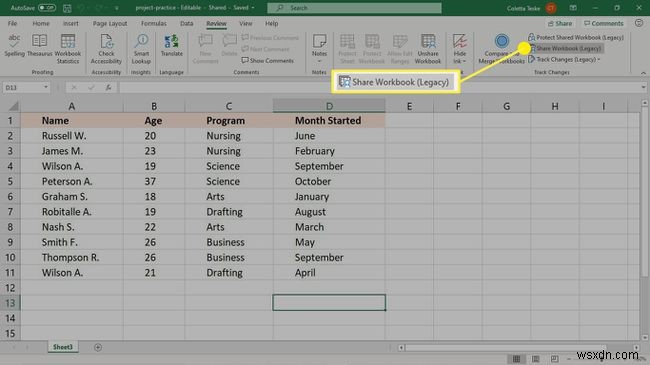Image resolution: width=650 pixels, height=365 pixels.
Task: Go to Next Comment
Action: pyautogui.click(x=265, y=49)
